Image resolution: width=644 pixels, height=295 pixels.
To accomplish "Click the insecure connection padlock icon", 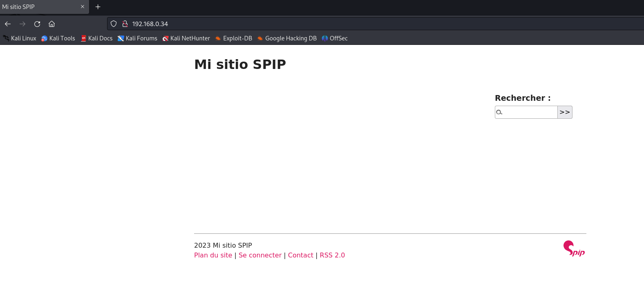I will tap(125, 24).
